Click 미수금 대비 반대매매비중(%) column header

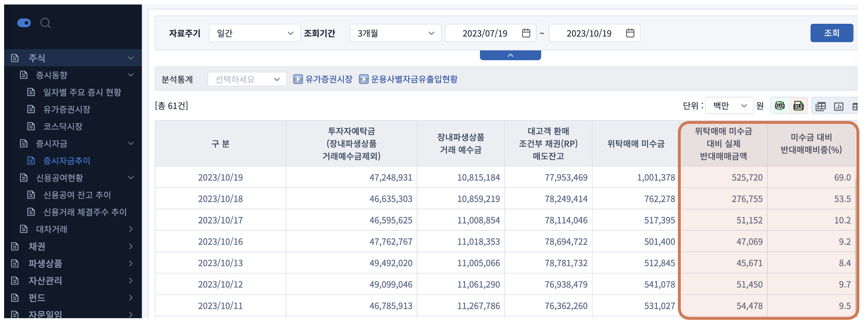pos(811,143)
